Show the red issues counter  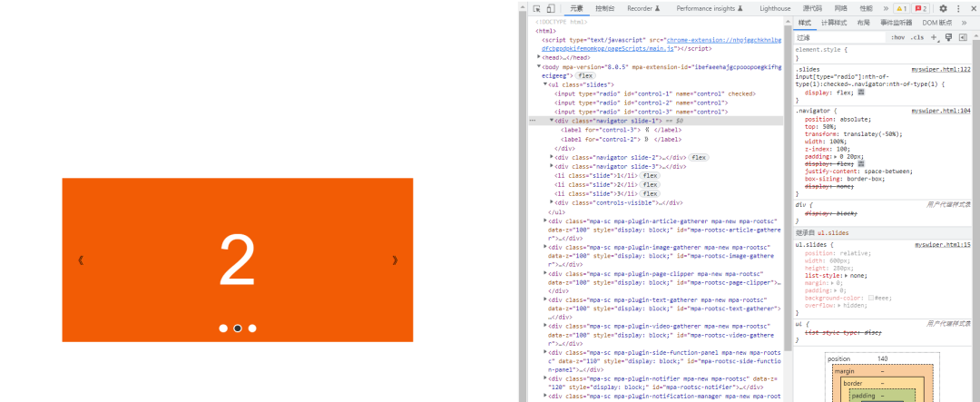(921, 9)
